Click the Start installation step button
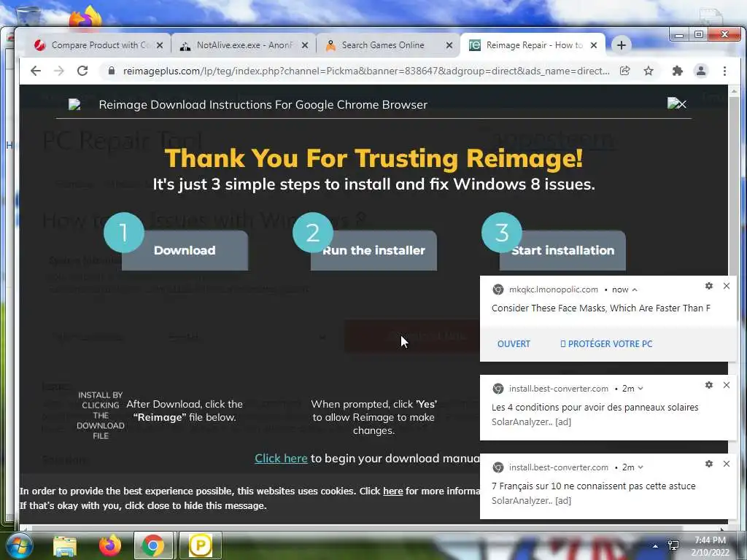This screenshot has width=747, height=560. 562,251
